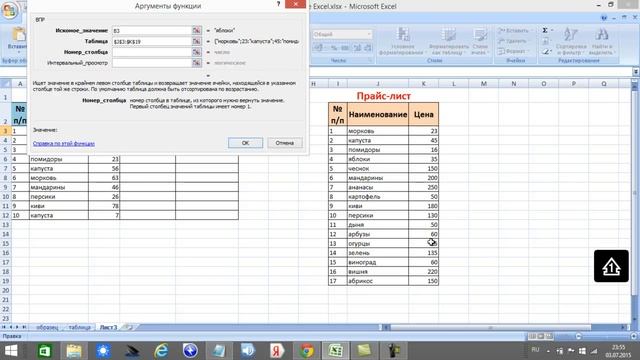Click price-list cell 'мандарины'

pos(378,178)
